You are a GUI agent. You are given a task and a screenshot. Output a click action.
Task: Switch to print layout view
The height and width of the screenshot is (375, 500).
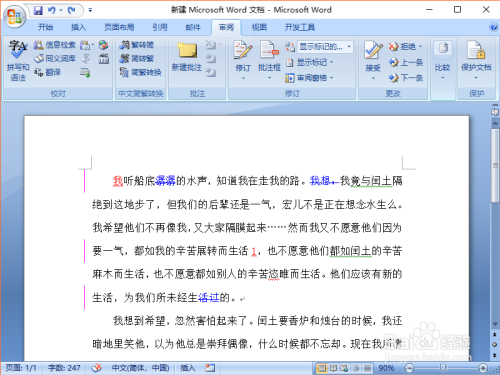click(x=321, y=368)
